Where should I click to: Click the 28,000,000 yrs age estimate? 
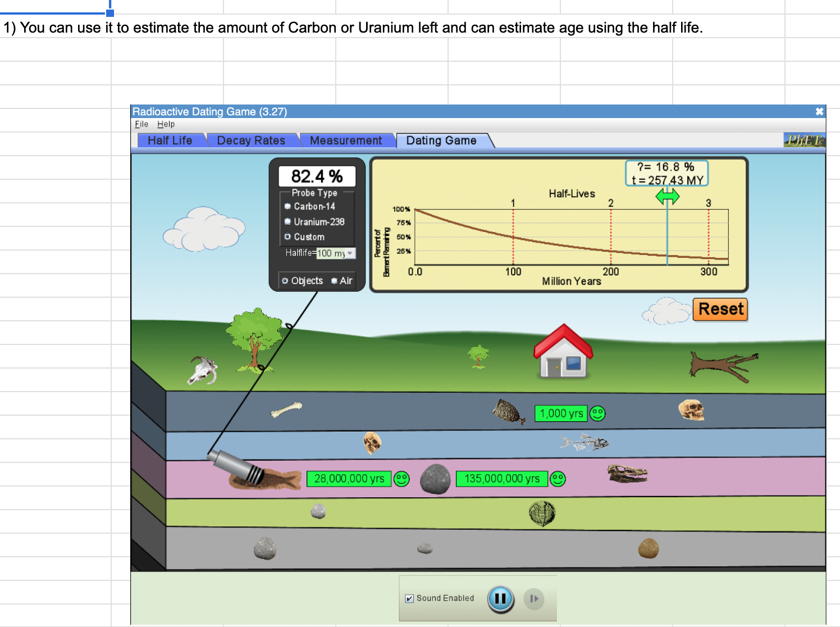349,479
